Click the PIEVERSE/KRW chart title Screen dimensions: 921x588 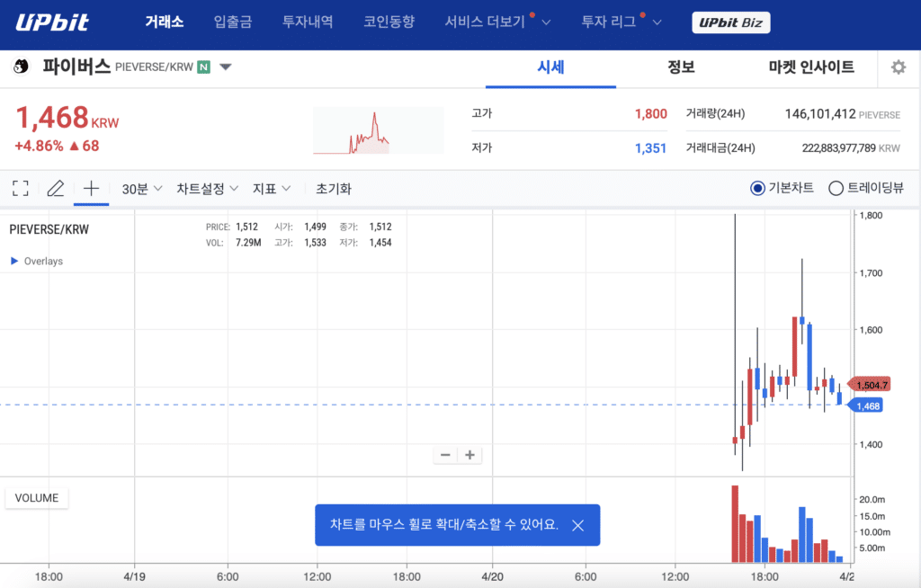pyautogui.click(x=49, y=229)
